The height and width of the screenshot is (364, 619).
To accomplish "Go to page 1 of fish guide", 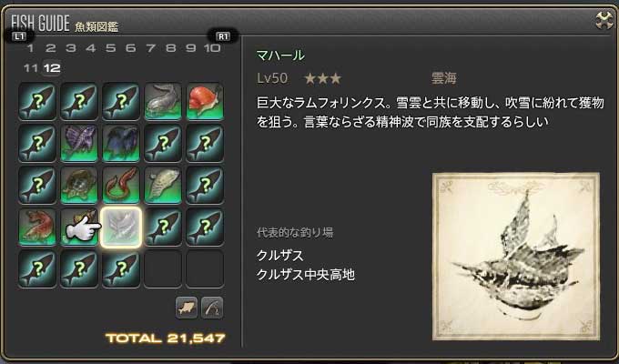I will [30, 48].
